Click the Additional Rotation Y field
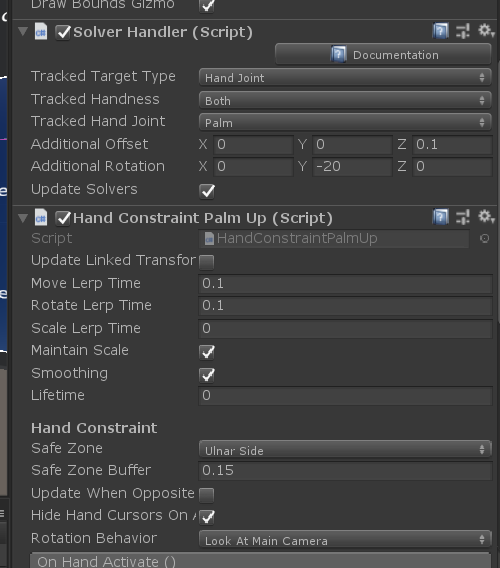The height and width of the screenshot is (568, 500). coord(353,167)
